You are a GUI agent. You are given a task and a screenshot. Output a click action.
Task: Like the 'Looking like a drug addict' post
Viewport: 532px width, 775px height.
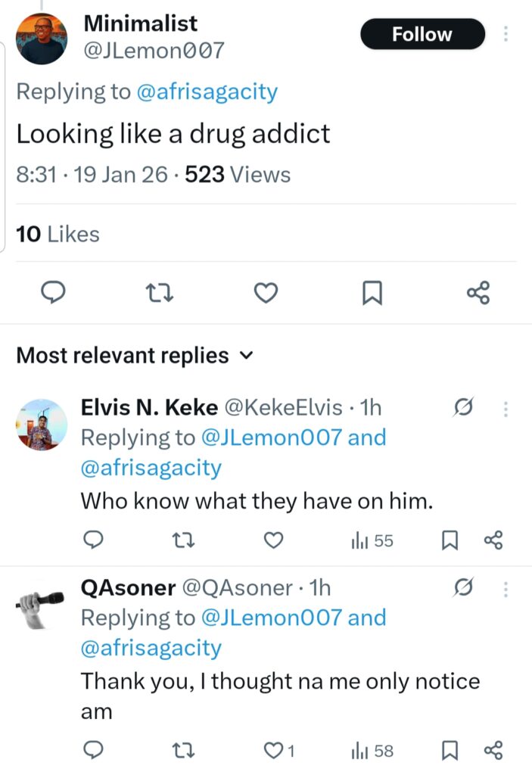pos(265,293)
